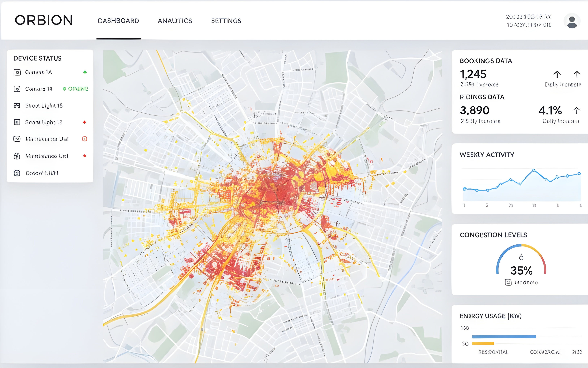Click the second Maintenance Unit lock-like icon
Screen dimensions: 588x368
[17, 156]
